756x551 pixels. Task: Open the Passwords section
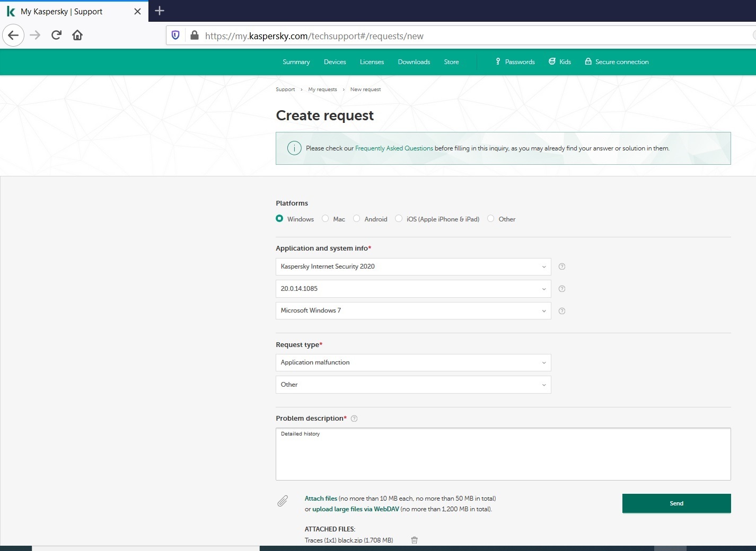(515, 62)
